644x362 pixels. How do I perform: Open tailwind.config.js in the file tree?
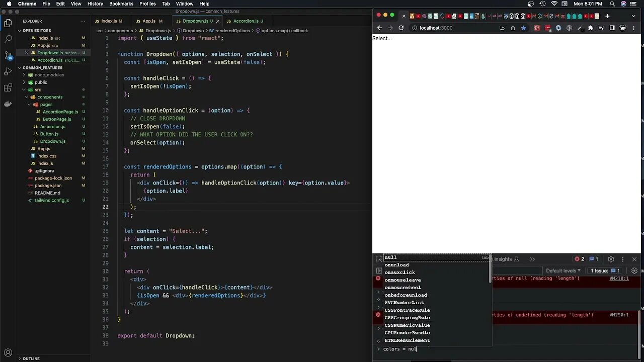[52, 200]
